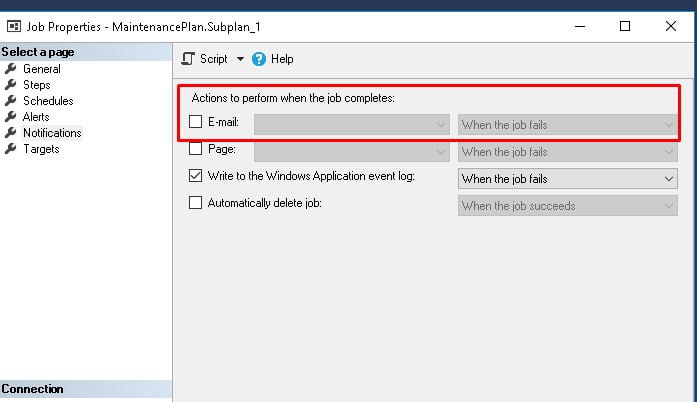Image resolution: width=697 pixels, height=402 pixels.
Task: Enable the Page notification checkbox
Action: [195, 148]
